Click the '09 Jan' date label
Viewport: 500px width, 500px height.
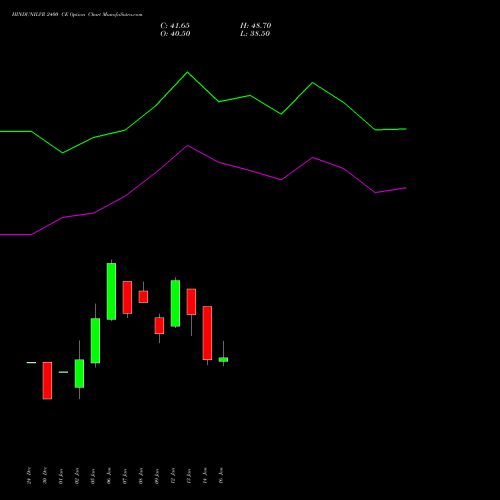[157, 476]
